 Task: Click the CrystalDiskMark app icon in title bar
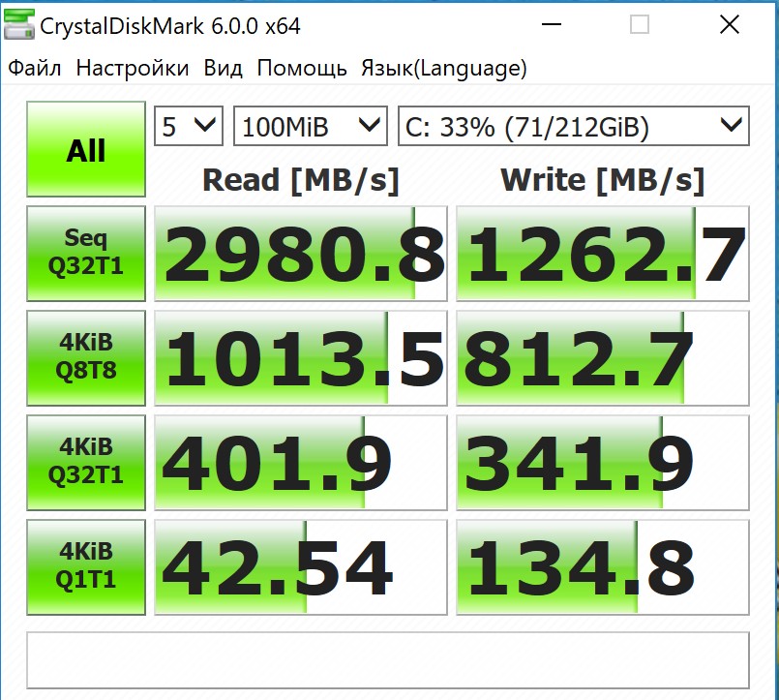pos(19,24)
